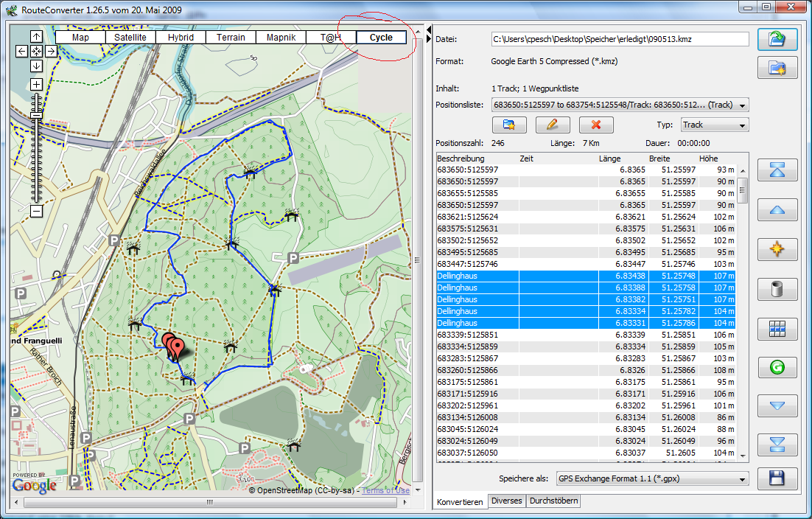
Task: Toggle the Mapnik map layer
Action: click(x=281, y=38)
